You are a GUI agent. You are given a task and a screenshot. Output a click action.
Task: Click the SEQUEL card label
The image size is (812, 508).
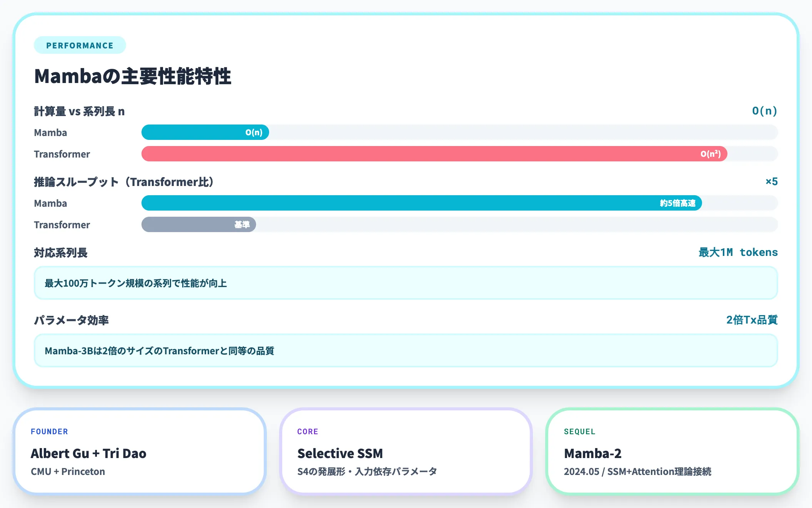point(579,432)
